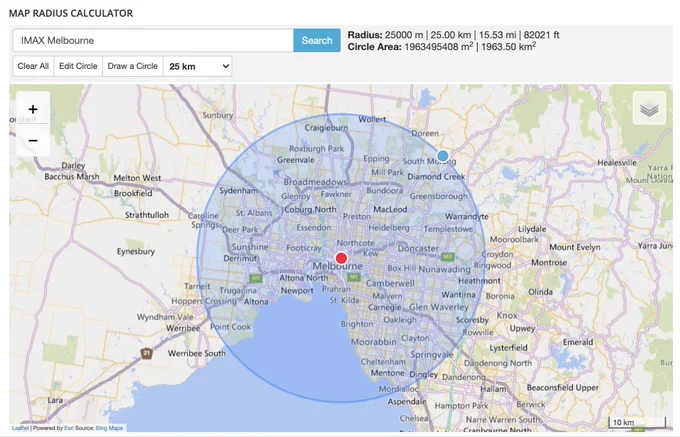This screenshot has width=680, height=437.
Task: Open the Leaflet attribution link
Action: 20,428
